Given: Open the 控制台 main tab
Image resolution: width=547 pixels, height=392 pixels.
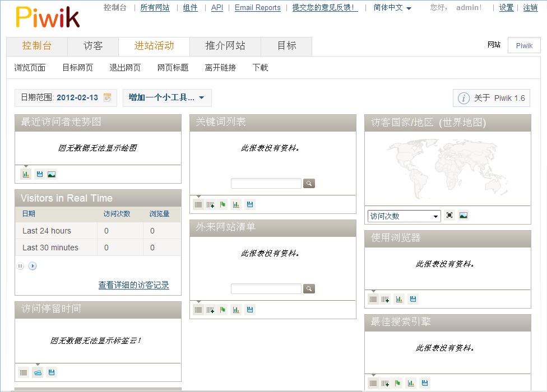Looking at the screenshot, I should 36,46.
